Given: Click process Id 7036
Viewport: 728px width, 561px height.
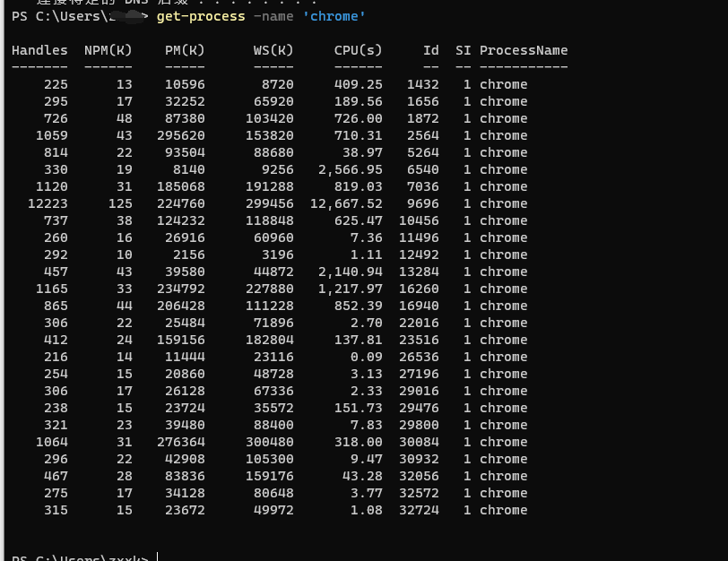Looking at the screenshot, I should [x=422, y=186].
